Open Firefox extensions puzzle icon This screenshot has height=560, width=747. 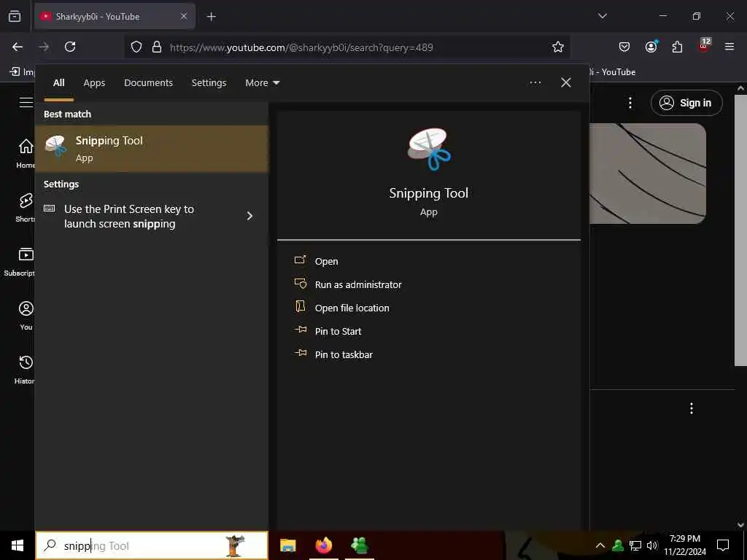tap(677, 47)
